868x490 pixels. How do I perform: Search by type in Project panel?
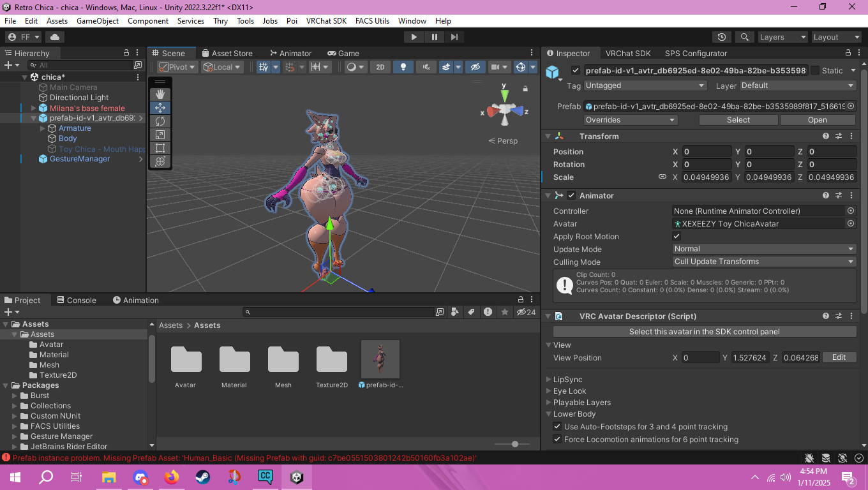[x=454, y=312]
